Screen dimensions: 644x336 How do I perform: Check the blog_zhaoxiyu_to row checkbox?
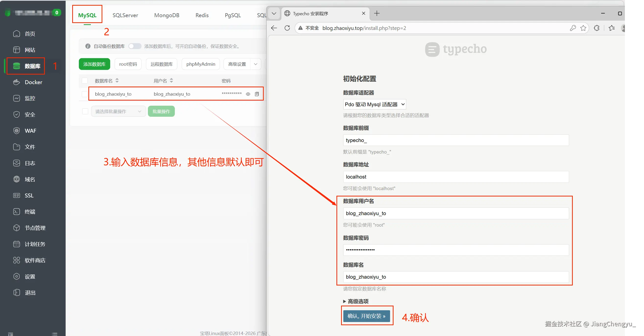[x=85, y=94]
